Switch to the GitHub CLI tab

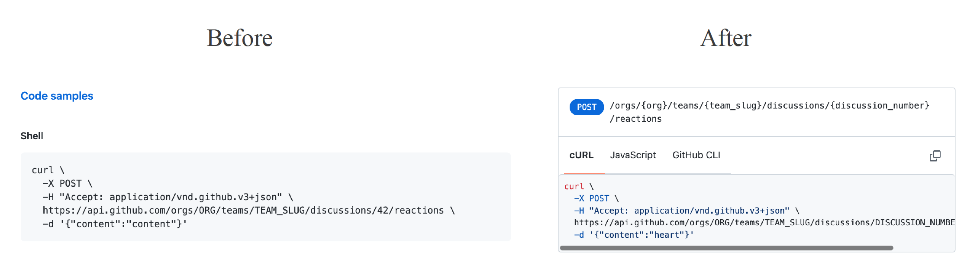696,155
